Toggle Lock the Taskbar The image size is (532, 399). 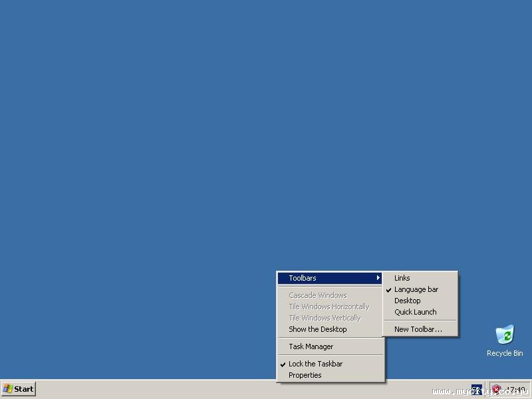click(x=331, y=364)
